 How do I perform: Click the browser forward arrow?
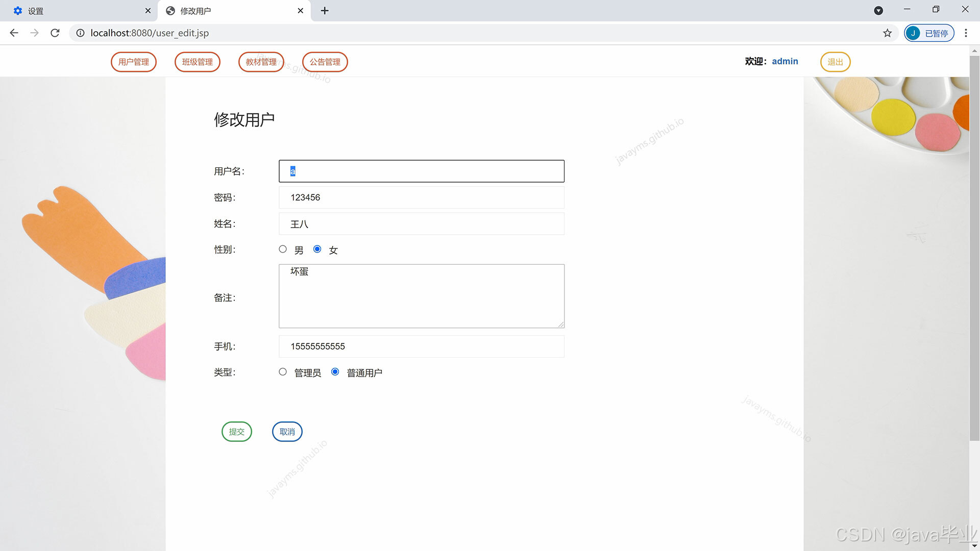(x=34, y=33)
